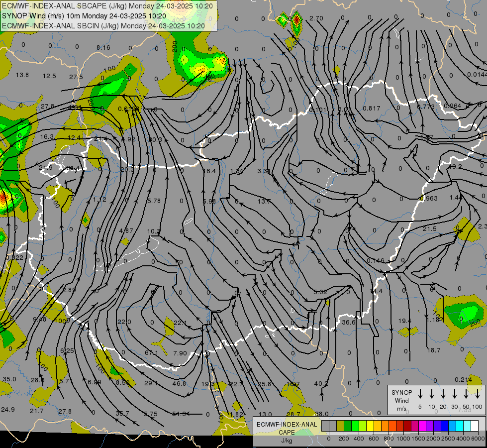Click the 1000 tick on CAPE legend

pyautogui.click(x=403, y=439)
